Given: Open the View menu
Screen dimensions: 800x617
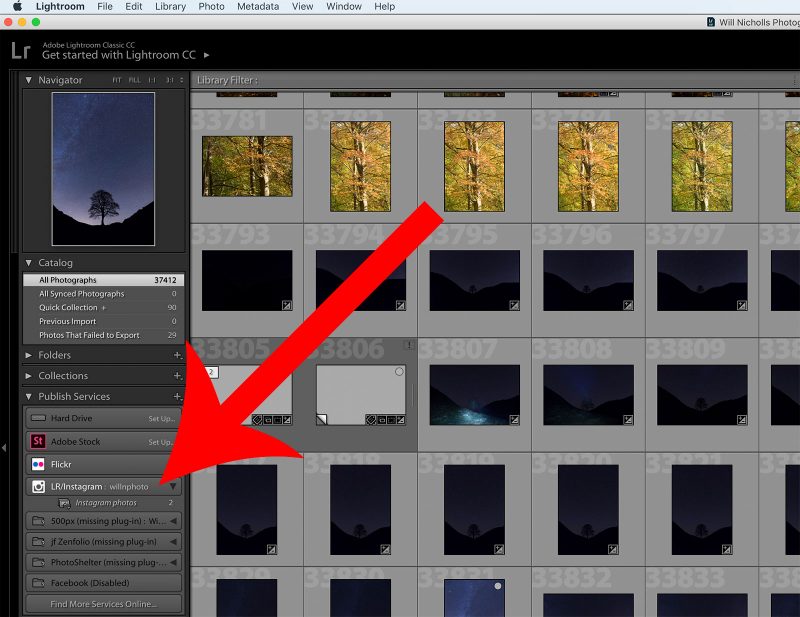Looking at the screenshot, I should (x=303, y=7).
